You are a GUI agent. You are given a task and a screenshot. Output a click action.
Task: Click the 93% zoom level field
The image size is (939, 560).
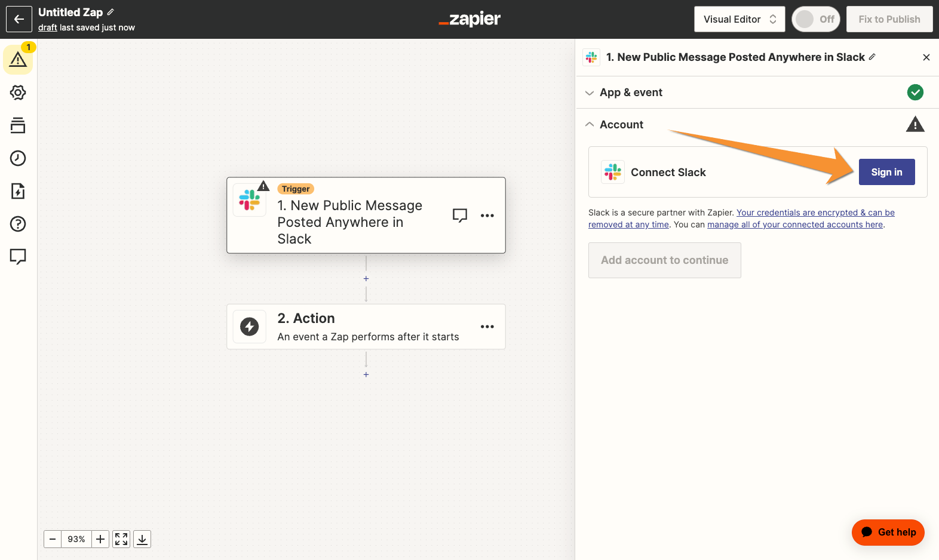pos(76,539)
